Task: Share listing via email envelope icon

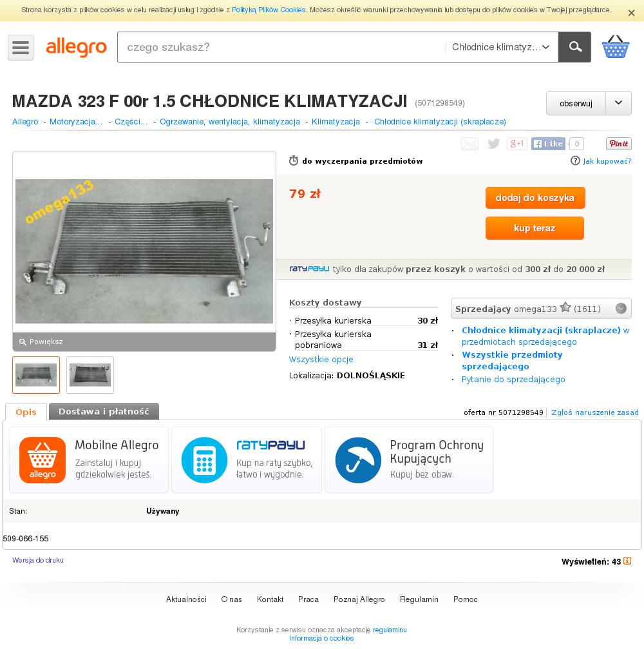Action: [469, 144]
